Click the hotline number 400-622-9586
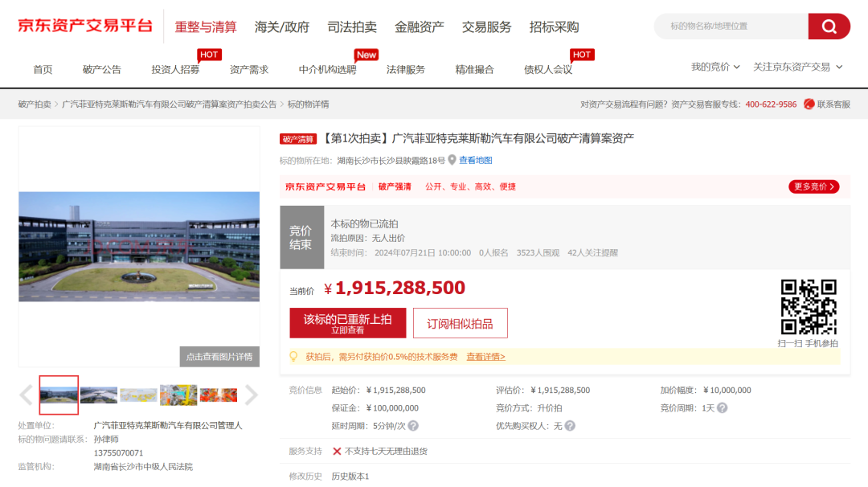 click(771, 104)
